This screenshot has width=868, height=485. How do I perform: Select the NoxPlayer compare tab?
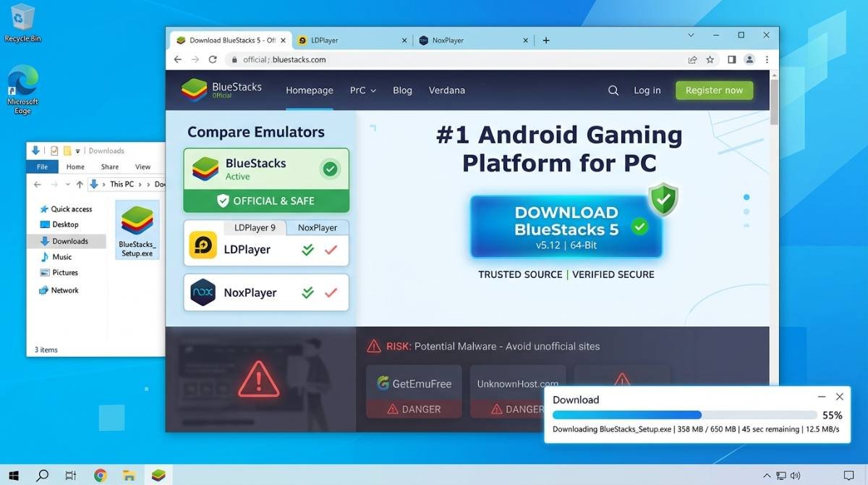pyautogui.click(x=318, y=227)
